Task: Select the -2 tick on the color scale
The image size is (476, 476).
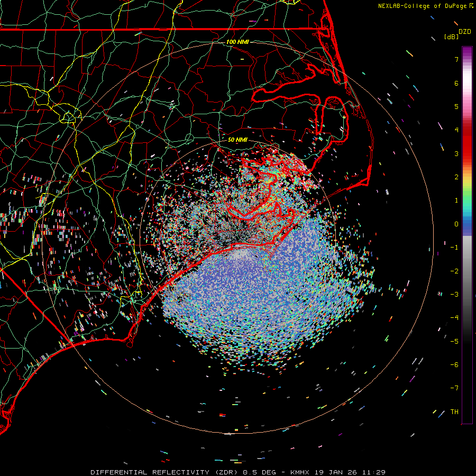Action: [454, 271]
